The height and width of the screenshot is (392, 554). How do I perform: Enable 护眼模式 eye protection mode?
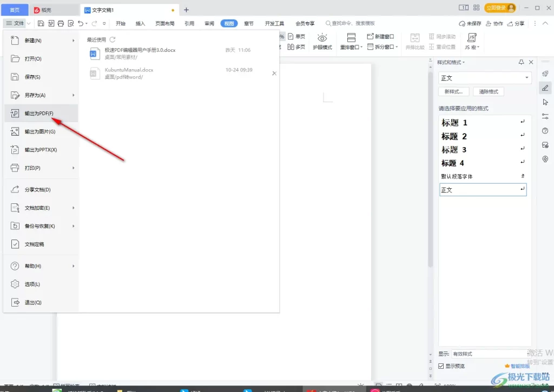tap(322, 41)
